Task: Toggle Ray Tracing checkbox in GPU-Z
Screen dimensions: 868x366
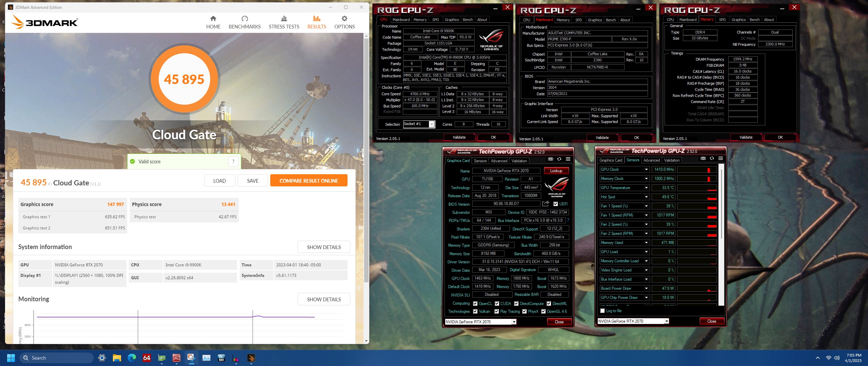Action: click(497, 311)
